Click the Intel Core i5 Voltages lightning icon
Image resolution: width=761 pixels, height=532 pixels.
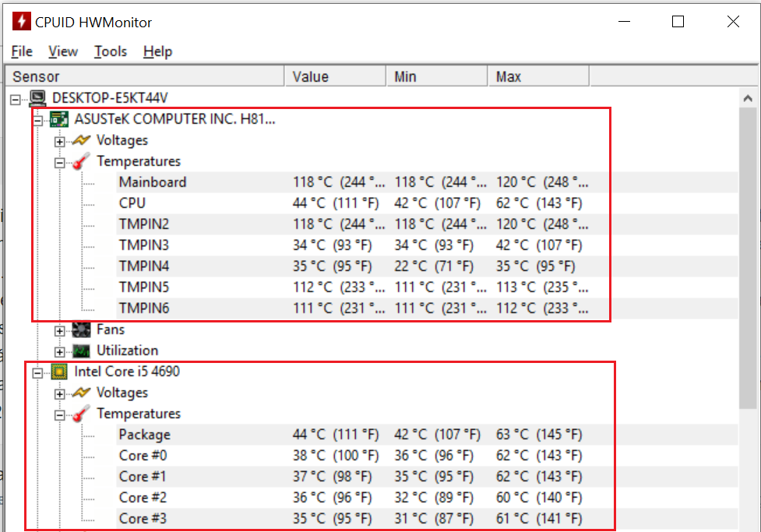(x=81, y=393)
